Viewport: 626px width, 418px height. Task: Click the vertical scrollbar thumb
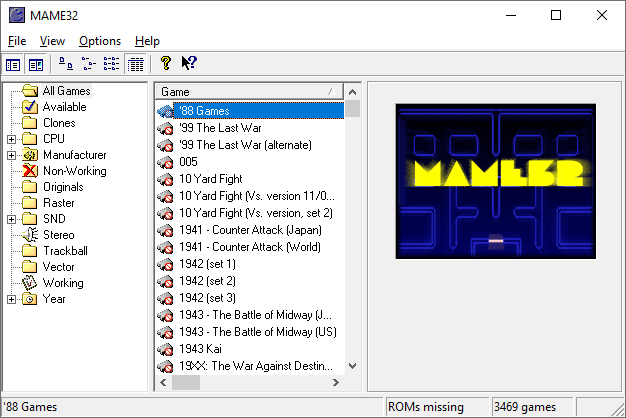(353, 109)
